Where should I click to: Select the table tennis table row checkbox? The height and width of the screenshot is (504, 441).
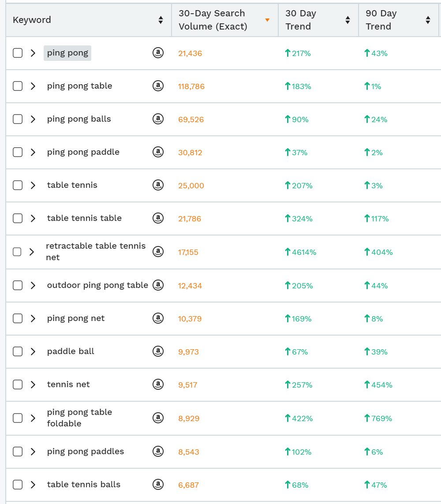[x=18, y=218]
